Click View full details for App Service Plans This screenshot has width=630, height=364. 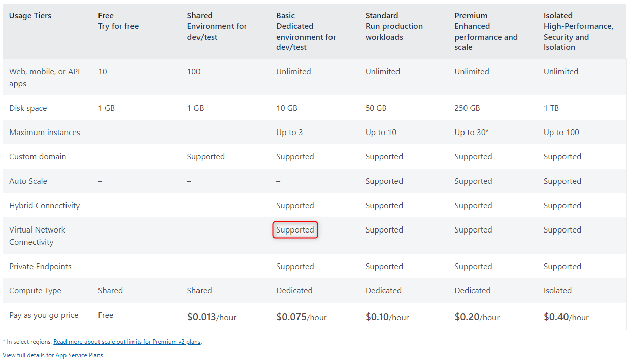(x=53, y=355)
